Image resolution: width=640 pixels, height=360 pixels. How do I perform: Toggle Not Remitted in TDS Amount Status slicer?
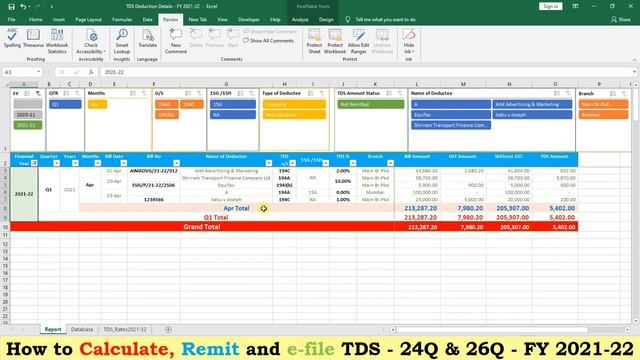click(x=371, y=104)
